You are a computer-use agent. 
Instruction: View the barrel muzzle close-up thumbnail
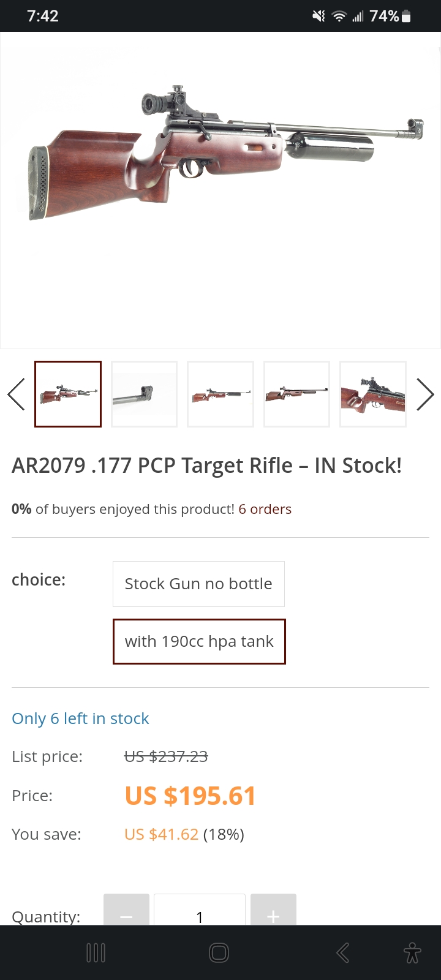[144, 394]
